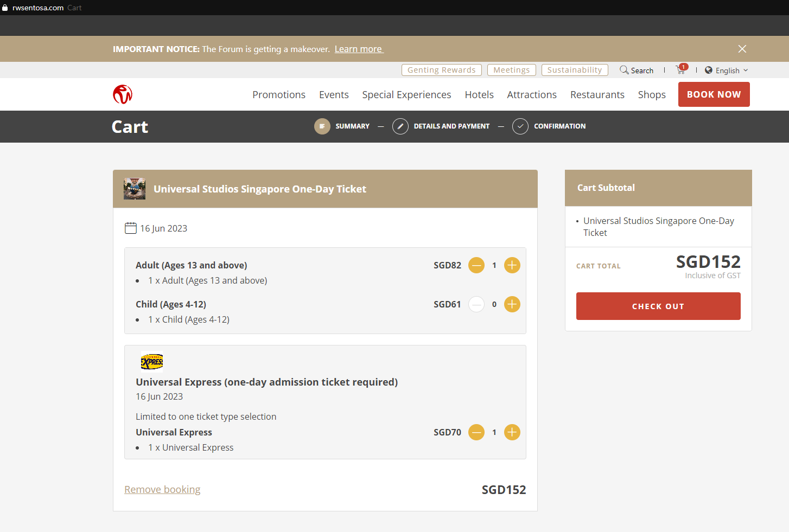This screenshot has height=532, width=789.
Task: Click the search magnifier icon
Action: point(624,70)
